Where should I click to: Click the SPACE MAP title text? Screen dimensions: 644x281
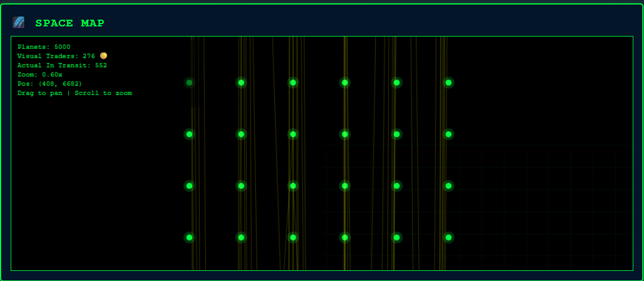point(70,24)
